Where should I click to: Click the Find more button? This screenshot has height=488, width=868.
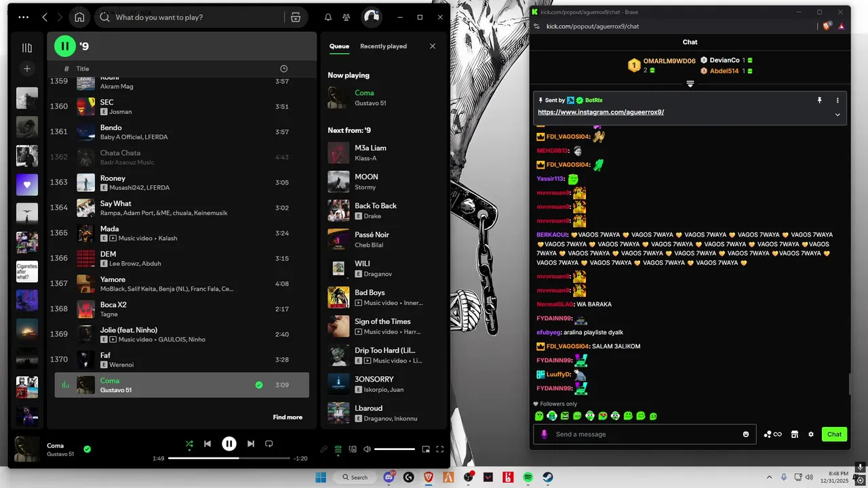288,417
